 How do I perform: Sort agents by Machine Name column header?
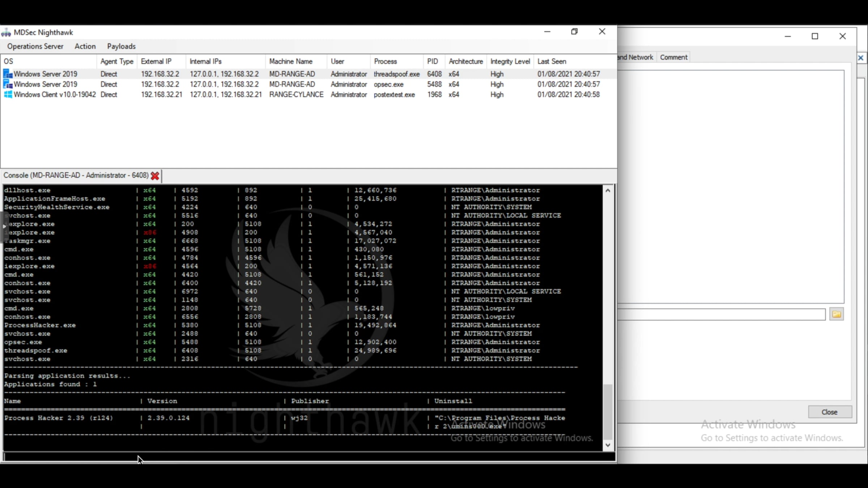(296, 61)
